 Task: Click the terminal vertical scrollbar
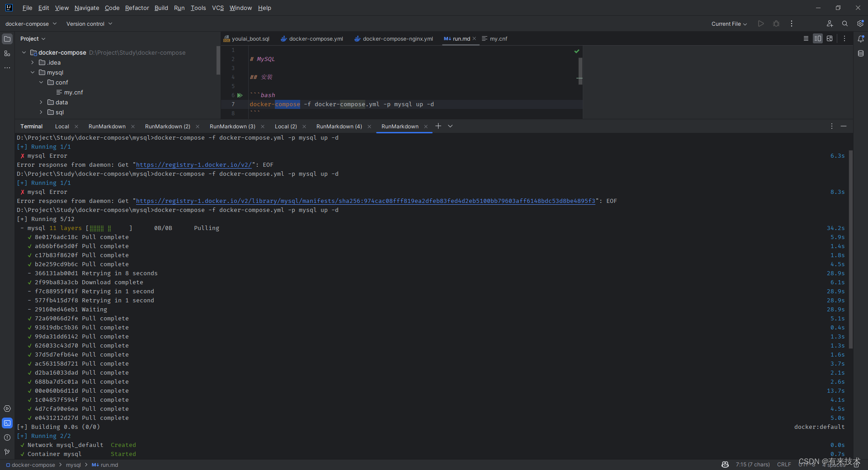pos(850,249)
